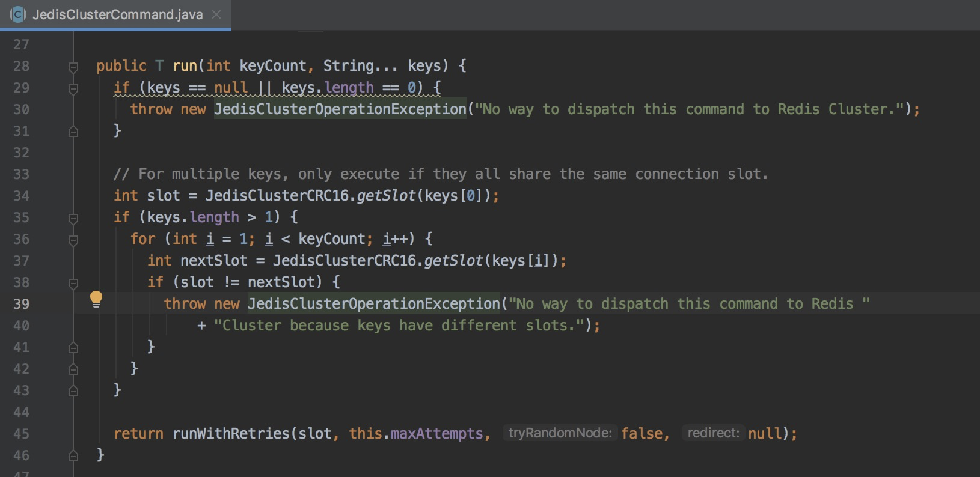Click the throw keyword on line 30

(152, 109)
